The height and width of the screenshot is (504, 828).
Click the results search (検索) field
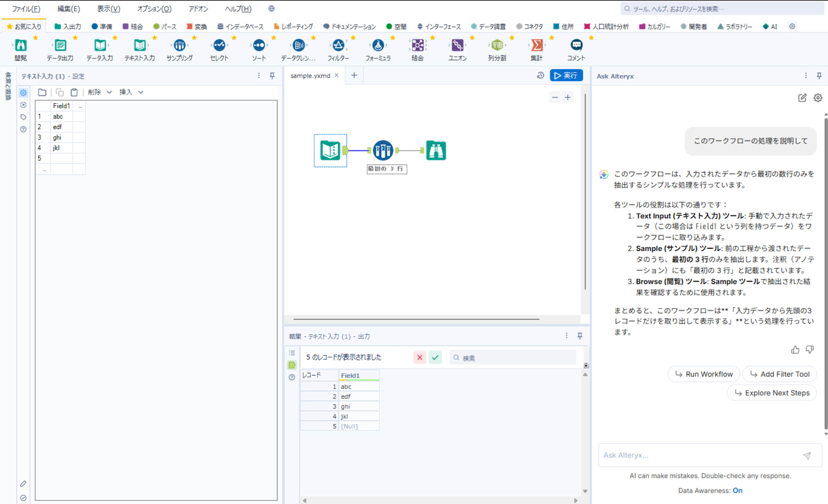[x=513, y=358]
